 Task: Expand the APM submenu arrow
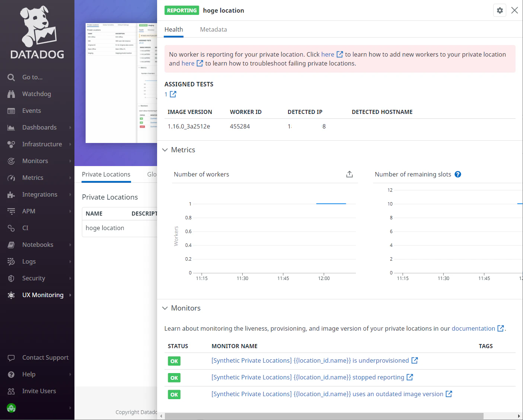(x=70, y=211)
